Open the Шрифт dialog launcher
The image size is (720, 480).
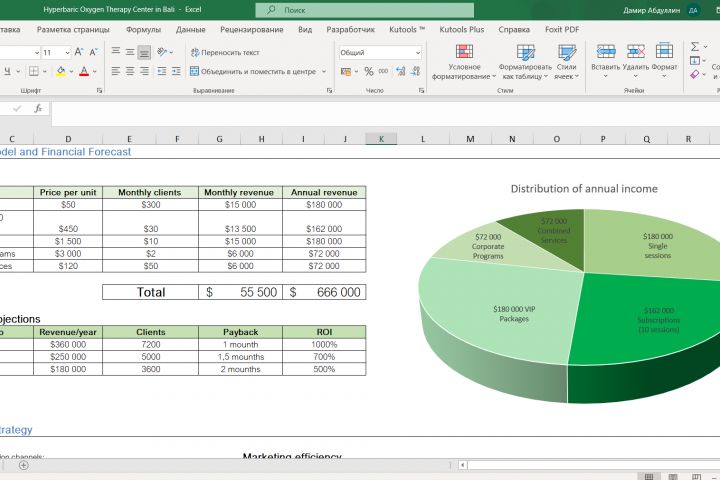click(99, 90)
